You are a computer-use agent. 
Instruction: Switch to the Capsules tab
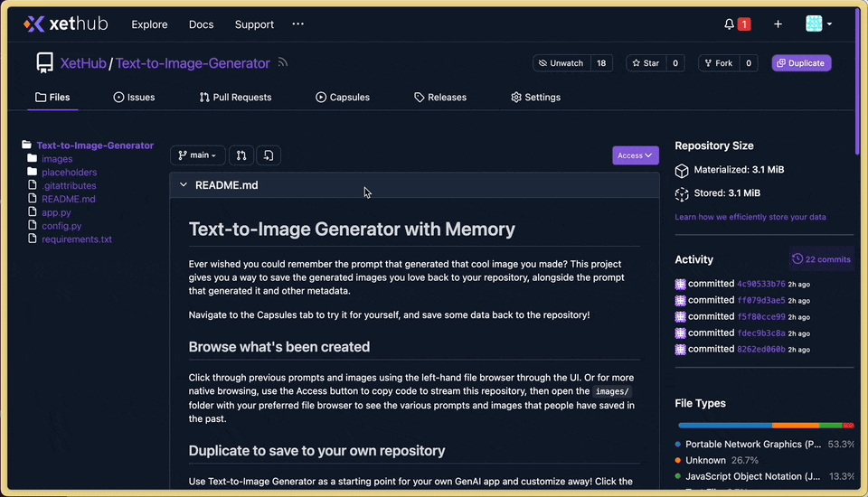click(x=343, y=97)
